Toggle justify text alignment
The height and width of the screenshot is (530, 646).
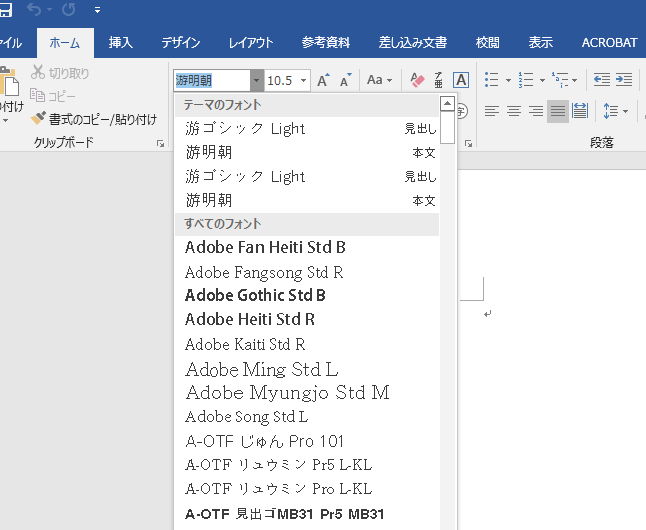click(x=557, y=111)
